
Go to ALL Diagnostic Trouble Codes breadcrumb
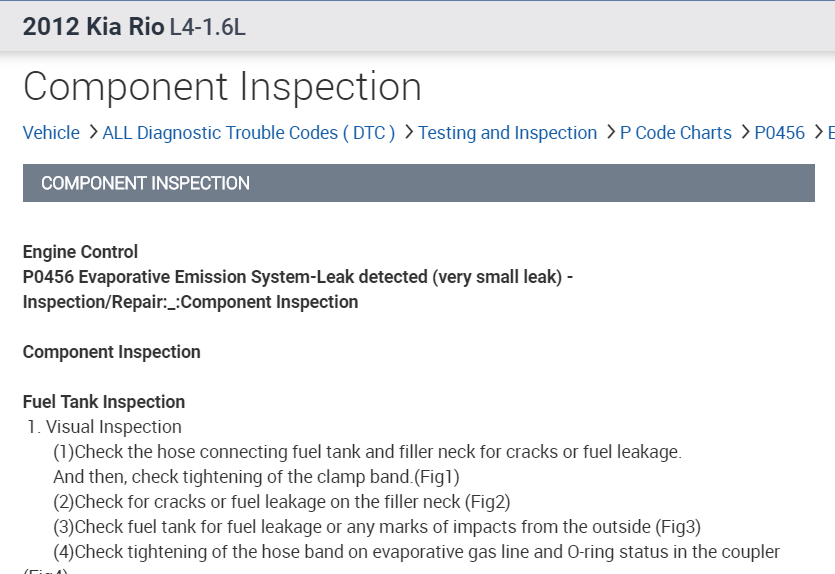pos(248,133)
